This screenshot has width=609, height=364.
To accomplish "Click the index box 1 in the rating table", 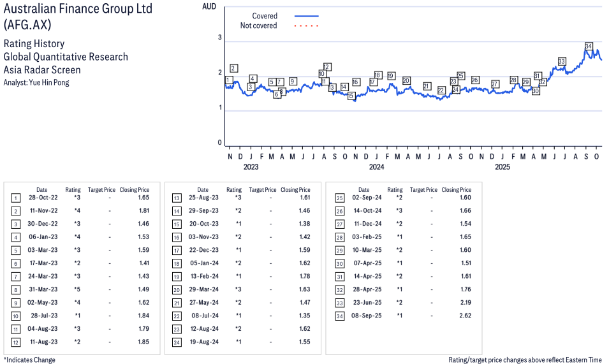I will coord(15,198).
